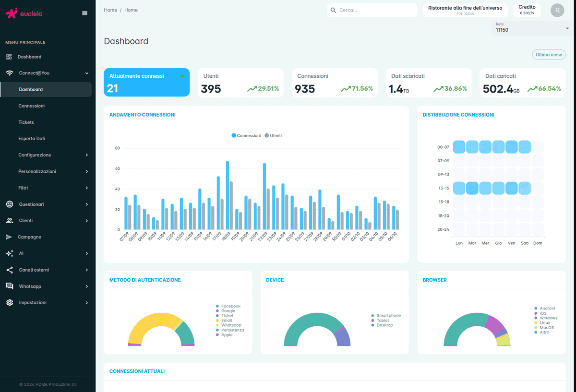Click the AI sparkles icon
This screenshot has height=392, width=576.
[x=10, y=253]
